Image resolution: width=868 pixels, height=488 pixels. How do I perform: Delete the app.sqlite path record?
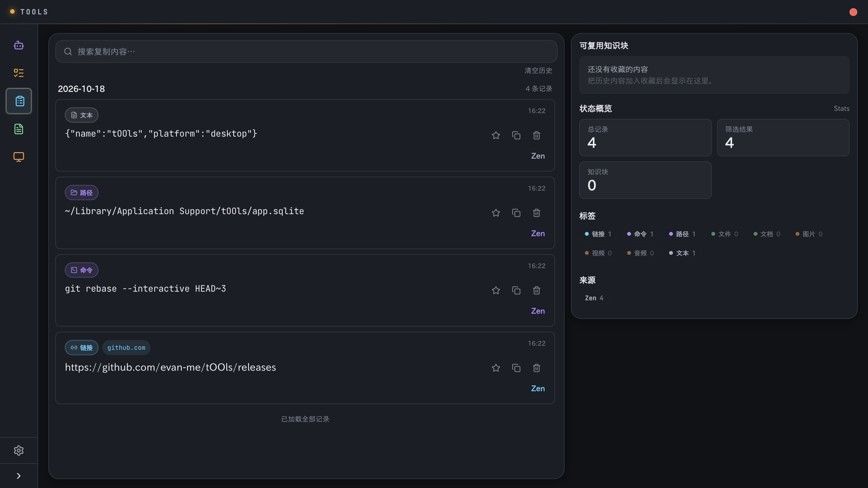536,213
